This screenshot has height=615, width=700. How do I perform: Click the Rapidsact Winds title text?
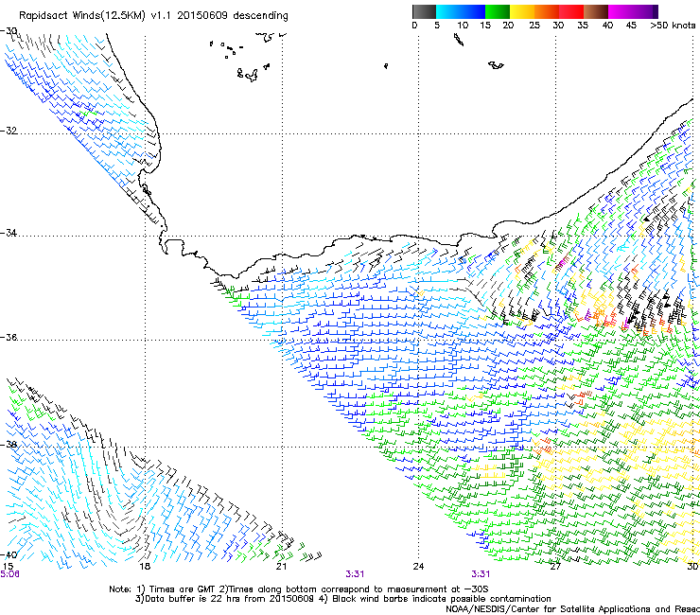point(153,16)
